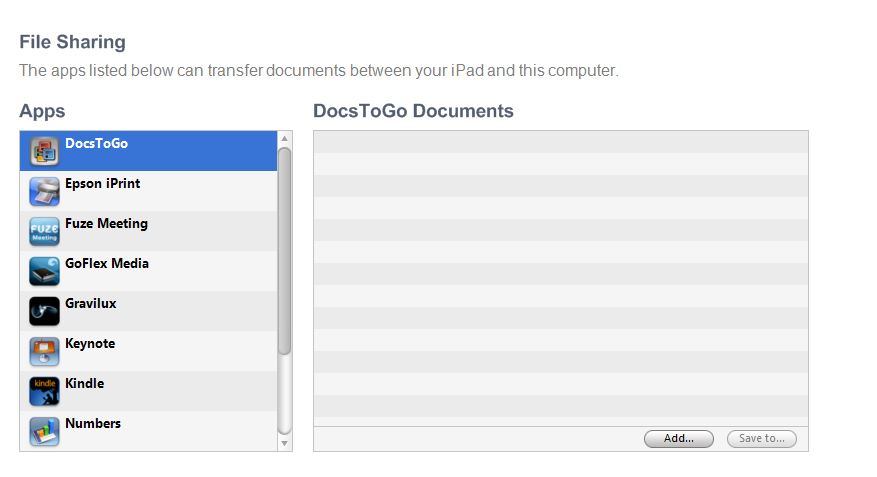Select Fuze Meeting text in Apps list
The width and height of the screenshot is (877, 477).
pyautogui.click(x=106, y=223)
